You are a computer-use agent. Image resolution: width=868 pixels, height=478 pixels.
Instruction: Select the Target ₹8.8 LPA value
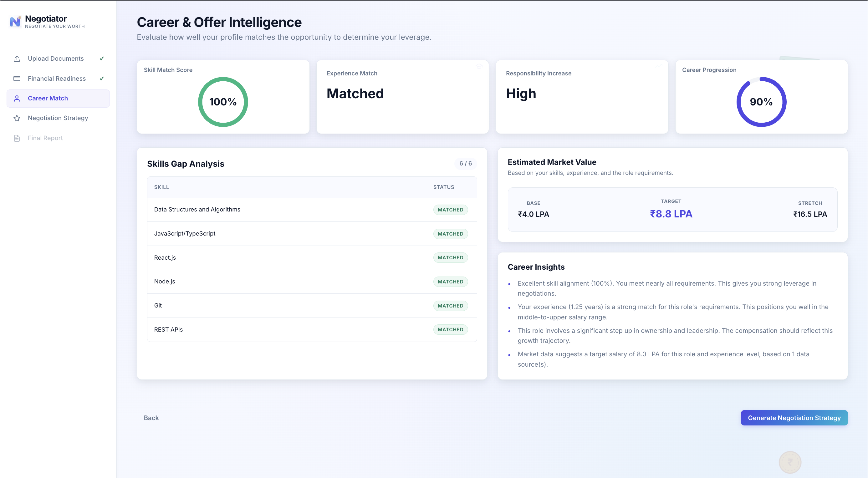(x=671, y=214)
